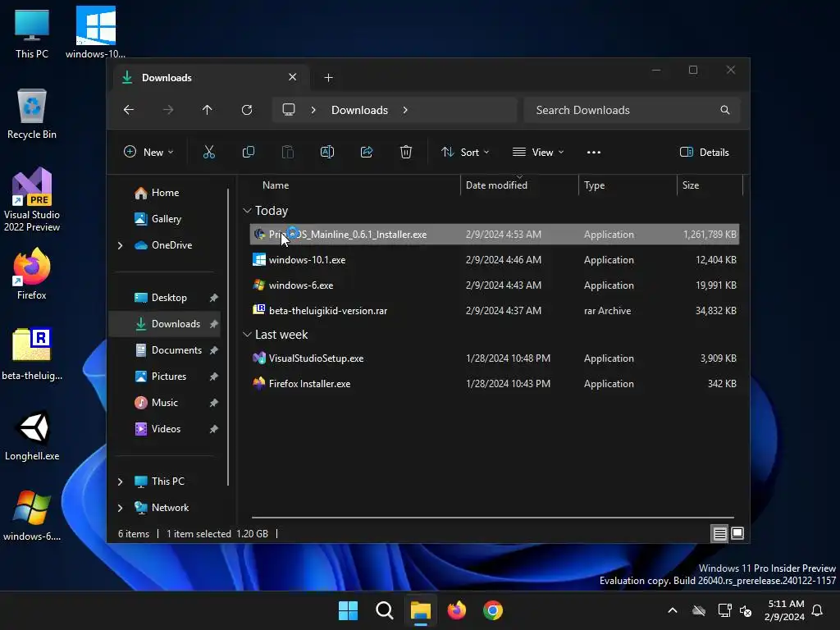The height and width of the screenshot is (630, 840).
Task: Select the Longhell.exe desktop icon
Action: pyautogui.click(x=32, y=436)
